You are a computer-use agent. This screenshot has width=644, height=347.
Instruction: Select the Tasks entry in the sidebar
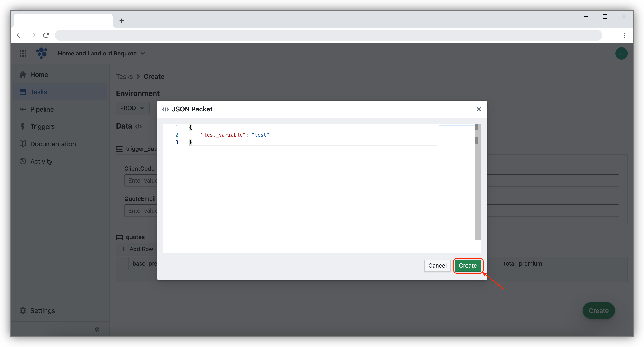[39, 92]
